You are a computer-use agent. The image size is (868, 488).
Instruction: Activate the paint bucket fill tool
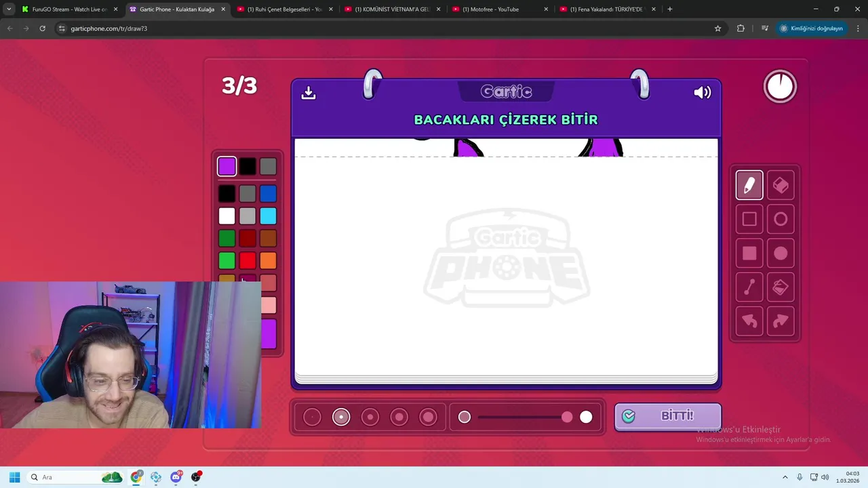tap(781, 287)
